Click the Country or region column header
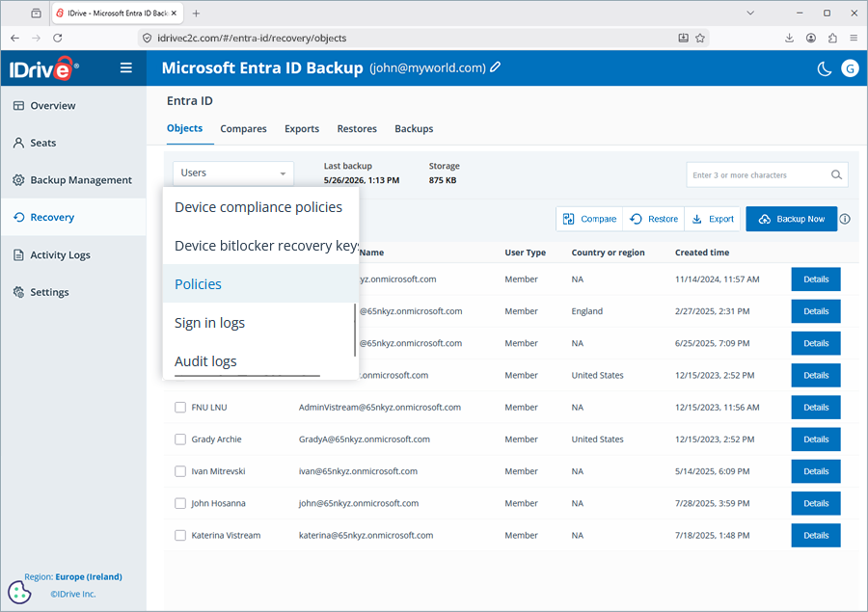The image size is (868, 612). tap(608, 253)
